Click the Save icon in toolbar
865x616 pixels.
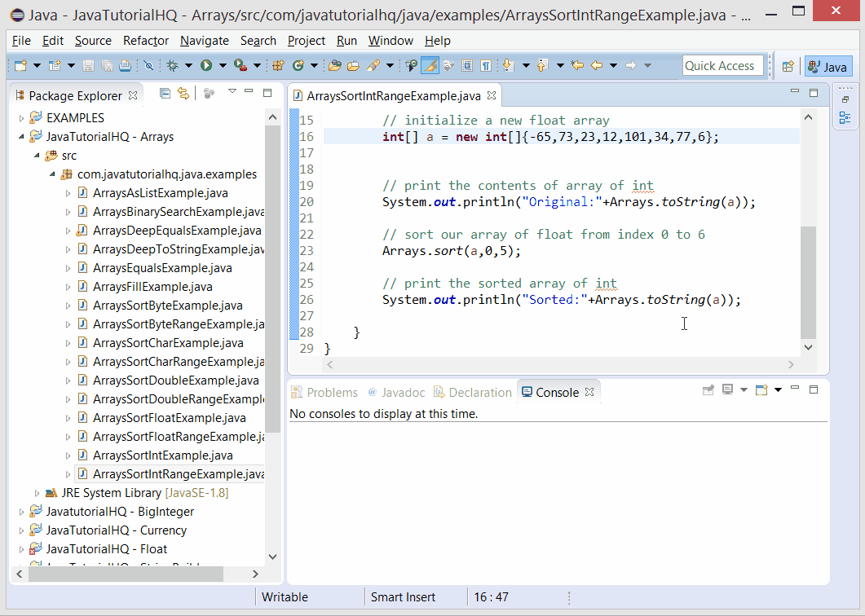(88, 66)
